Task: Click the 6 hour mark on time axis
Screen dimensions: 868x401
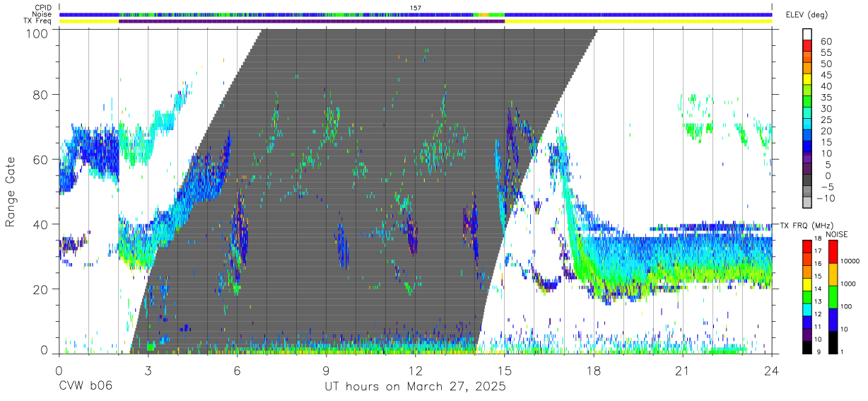Action: click(x=237, y=371)
